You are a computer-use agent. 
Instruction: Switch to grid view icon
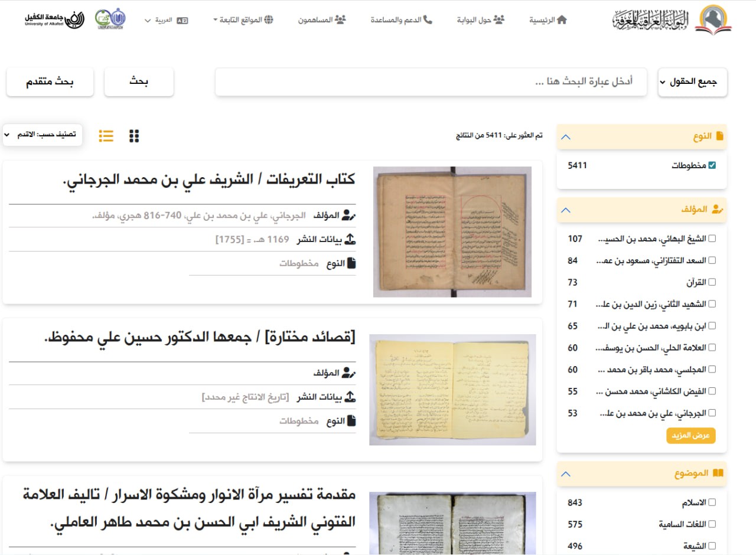click(x=134, y=136)
